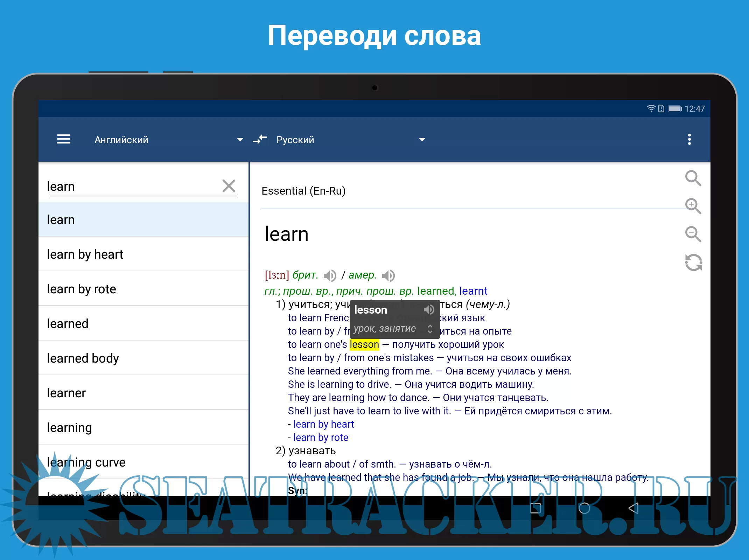Play British pronunciation of learn

click(x=330, y=276)
